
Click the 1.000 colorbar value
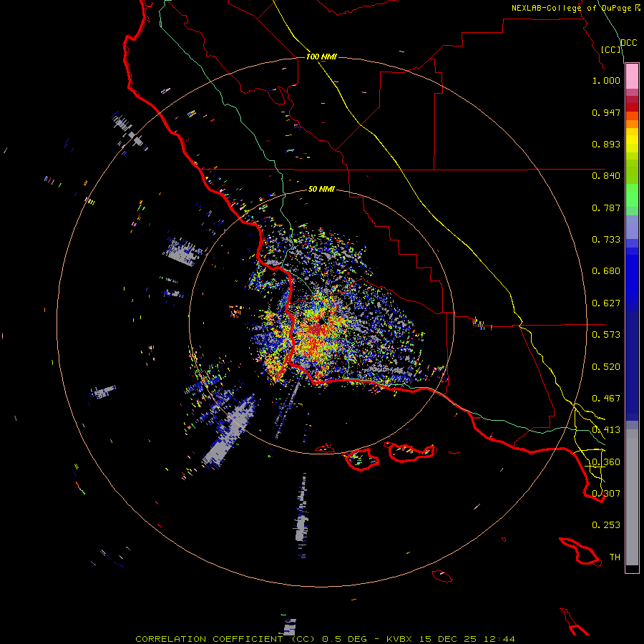pyautogui.click(x=606, y=80)
